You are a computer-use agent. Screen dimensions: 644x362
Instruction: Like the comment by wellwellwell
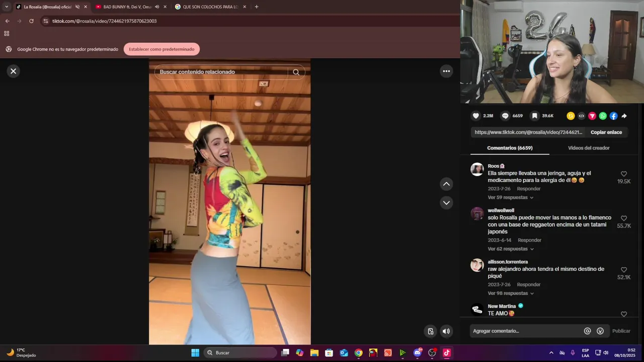(x=624, y=218)
